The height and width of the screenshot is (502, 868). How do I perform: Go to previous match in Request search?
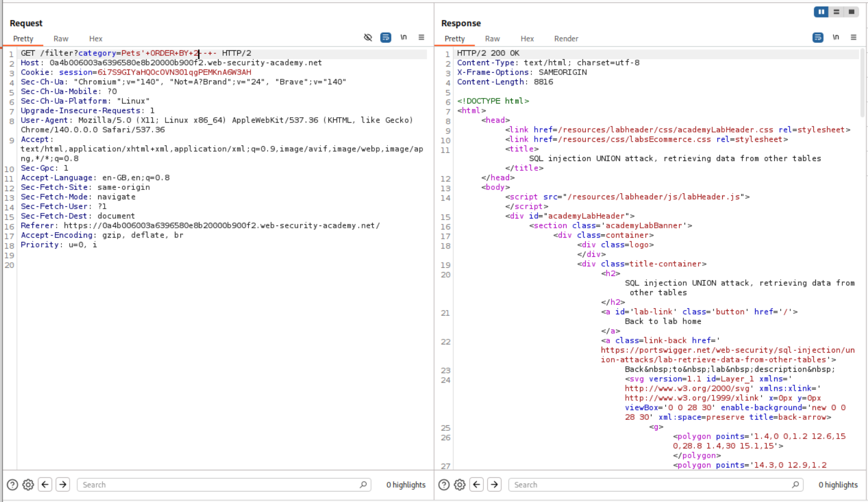pos(45,484)
